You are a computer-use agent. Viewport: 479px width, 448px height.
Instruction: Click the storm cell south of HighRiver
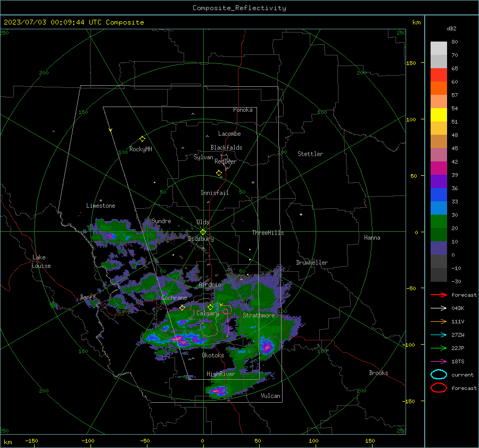tap(217, 390)
